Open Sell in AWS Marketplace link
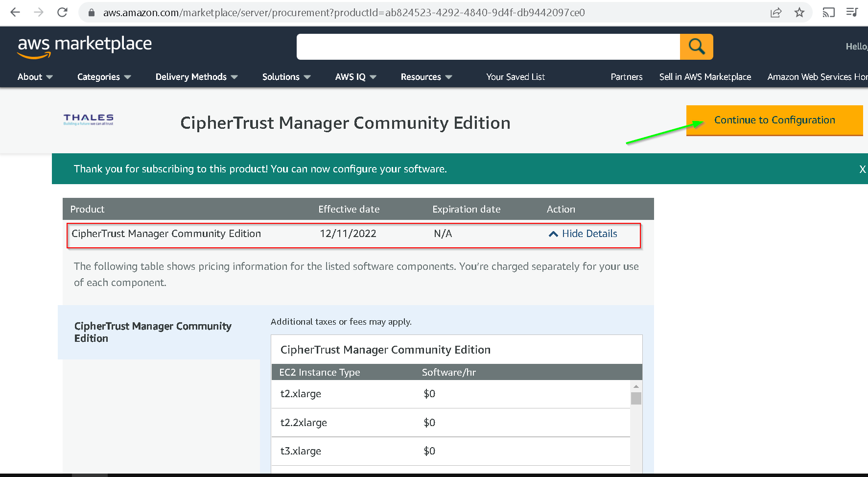This screenshot has height=477, width=868. [705, 77]
